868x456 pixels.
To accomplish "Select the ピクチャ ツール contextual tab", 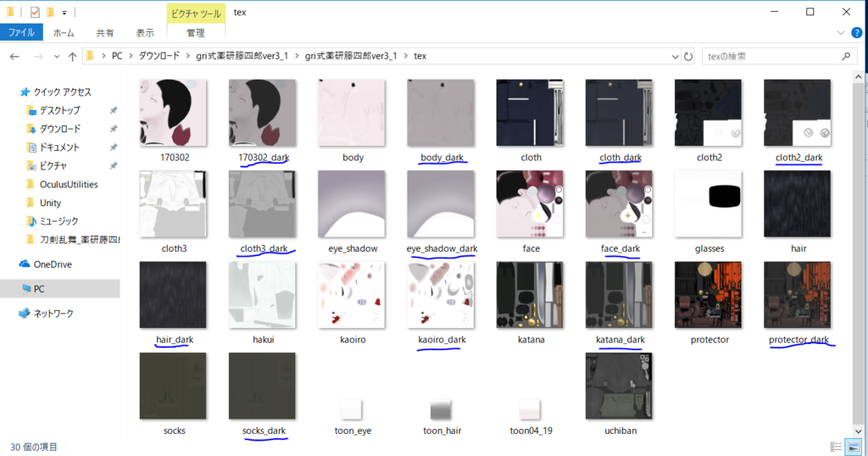I will point(196,14).
